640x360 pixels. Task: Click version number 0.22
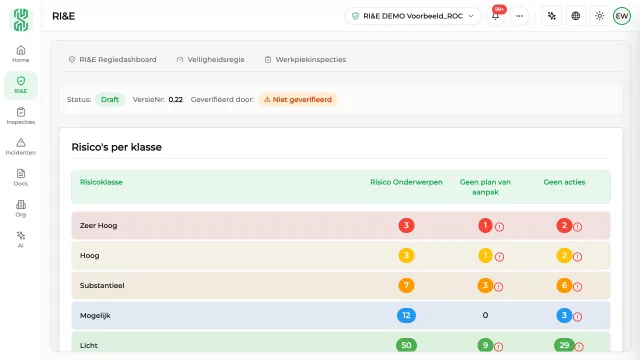click(176, 100)
